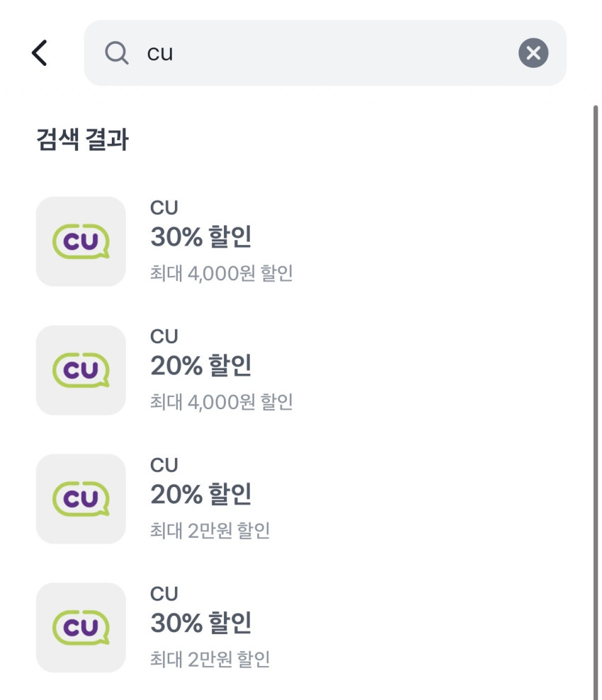Click the magnifying glass search icon
The height and width of the screenshot is (700, 602).
pos(116,53)
